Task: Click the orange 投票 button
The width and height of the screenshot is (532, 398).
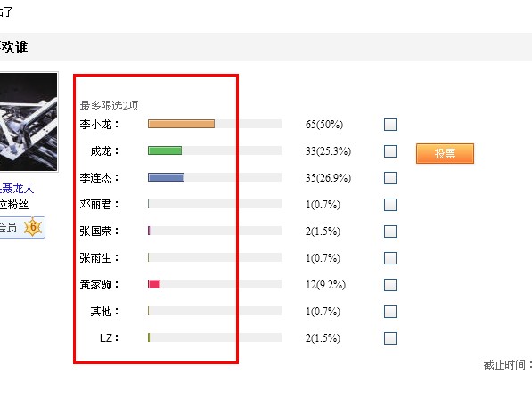Action: [x=445, y=153]
